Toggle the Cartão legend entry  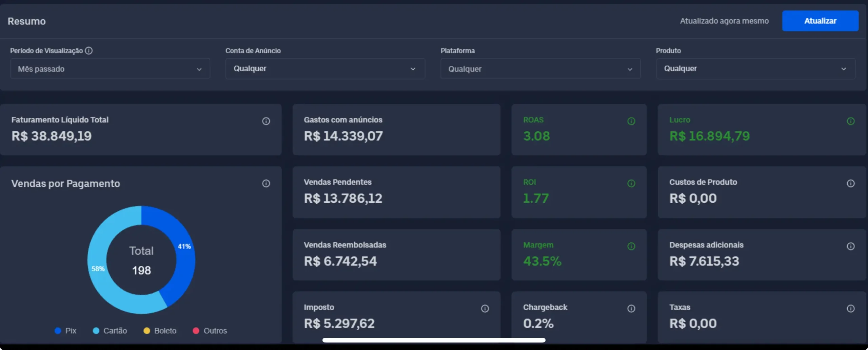point(110,331)
